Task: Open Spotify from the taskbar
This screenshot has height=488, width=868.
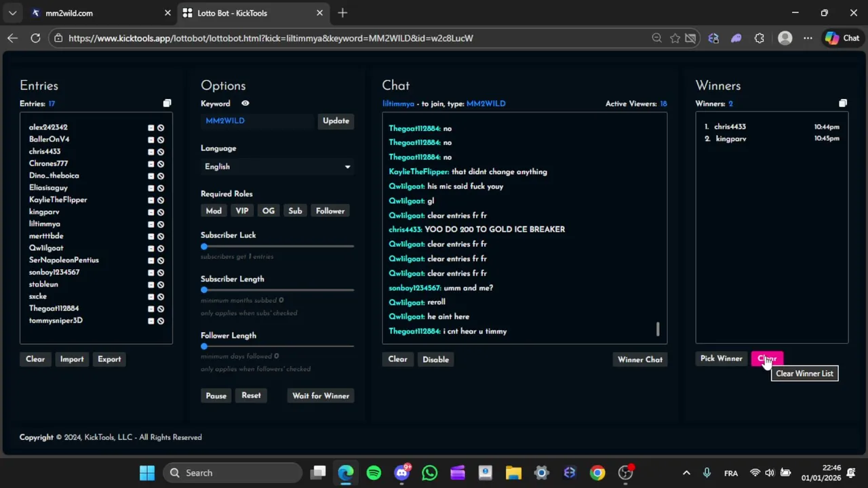Action: pyautogui.click(x=374, y=473)
